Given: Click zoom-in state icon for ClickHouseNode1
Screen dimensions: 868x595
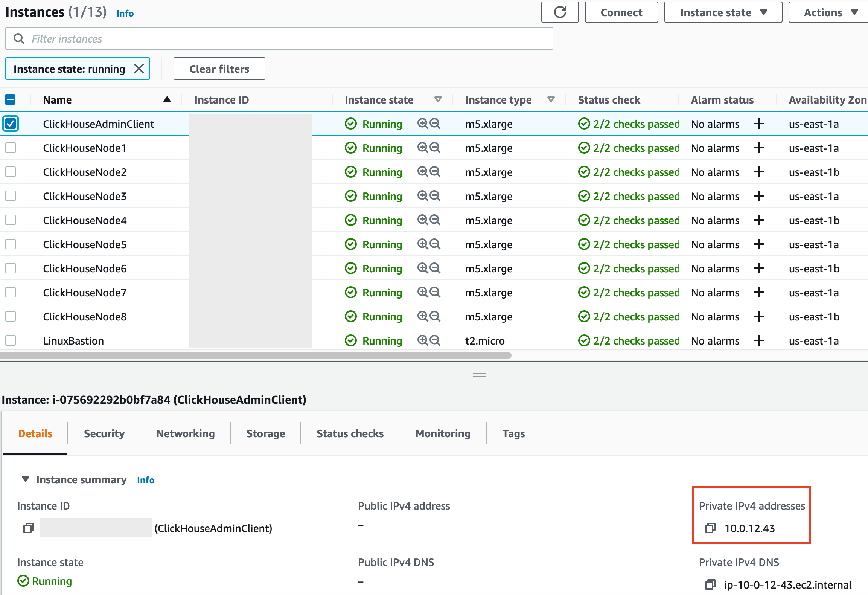Looking at the screenshot, I should click(423, 148).
